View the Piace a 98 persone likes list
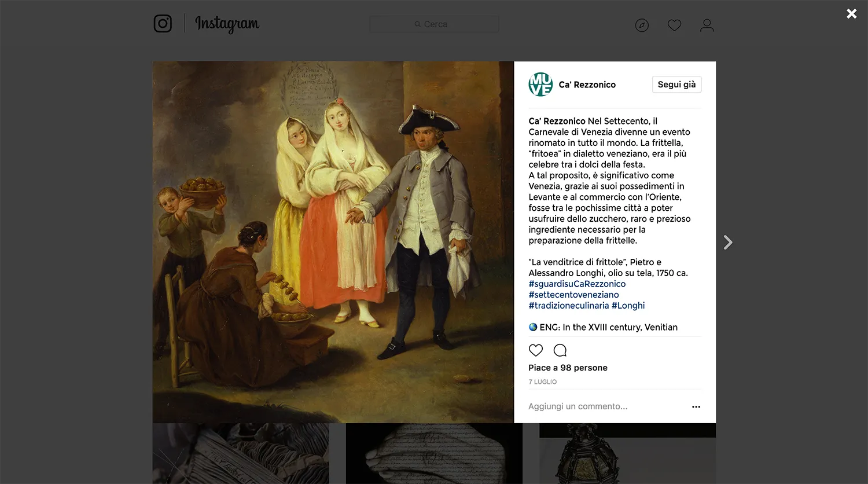Image resolution: width=868 pixels, height=484 pixels. [568, 368]
